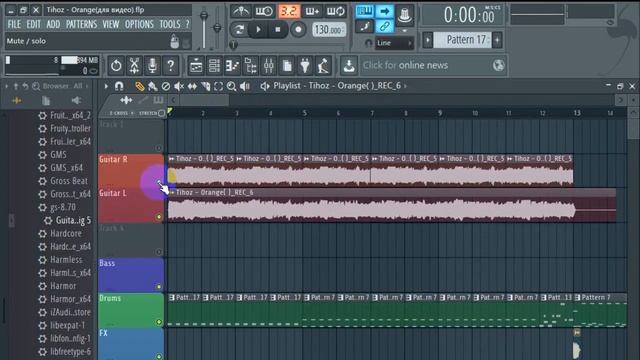The width and height of the screenshot is (640, 360).
Task: Open the piano roll icon
Action: [x=232, y=66]
